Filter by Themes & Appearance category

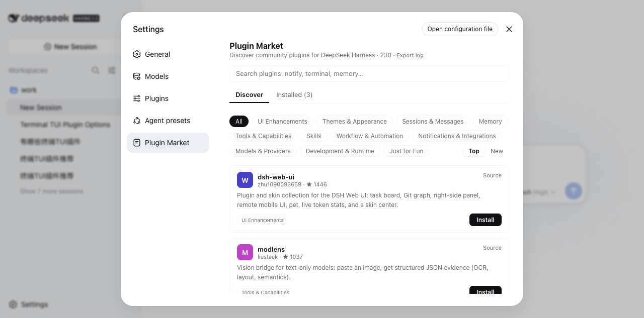pyautogui.click(x=355, y=122)
